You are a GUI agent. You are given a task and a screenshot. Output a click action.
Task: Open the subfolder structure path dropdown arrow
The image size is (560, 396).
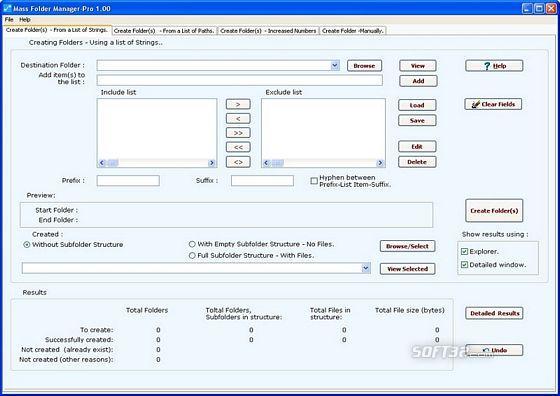pyautogui.click(x=366, y=268)
